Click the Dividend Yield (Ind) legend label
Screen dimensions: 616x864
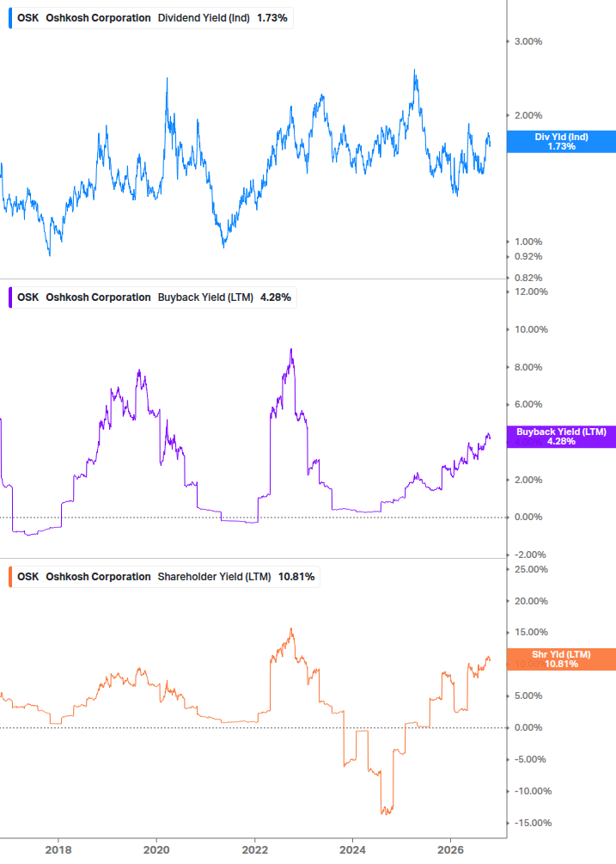[x=204, y=18]
